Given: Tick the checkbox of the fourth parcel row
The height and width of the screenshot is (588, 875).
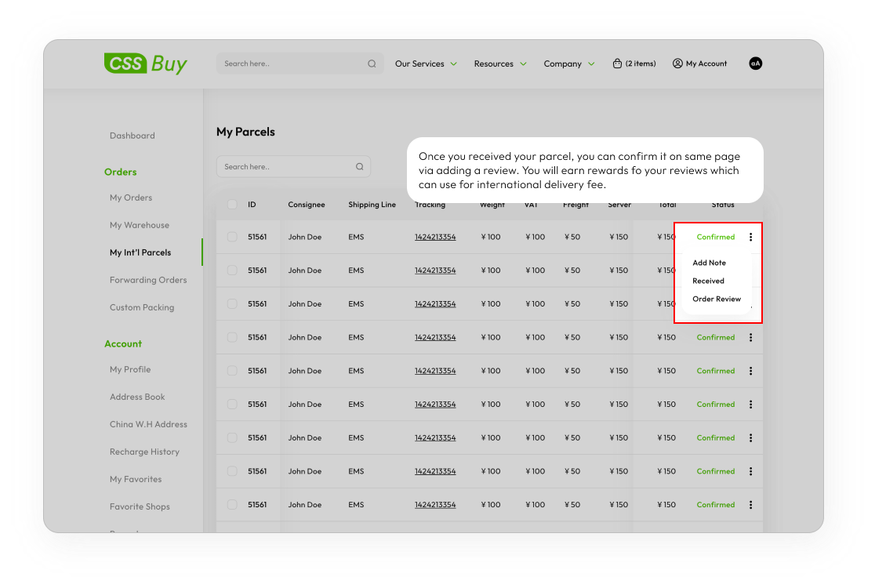Looking at the screenshot, I should coord(232,337).
